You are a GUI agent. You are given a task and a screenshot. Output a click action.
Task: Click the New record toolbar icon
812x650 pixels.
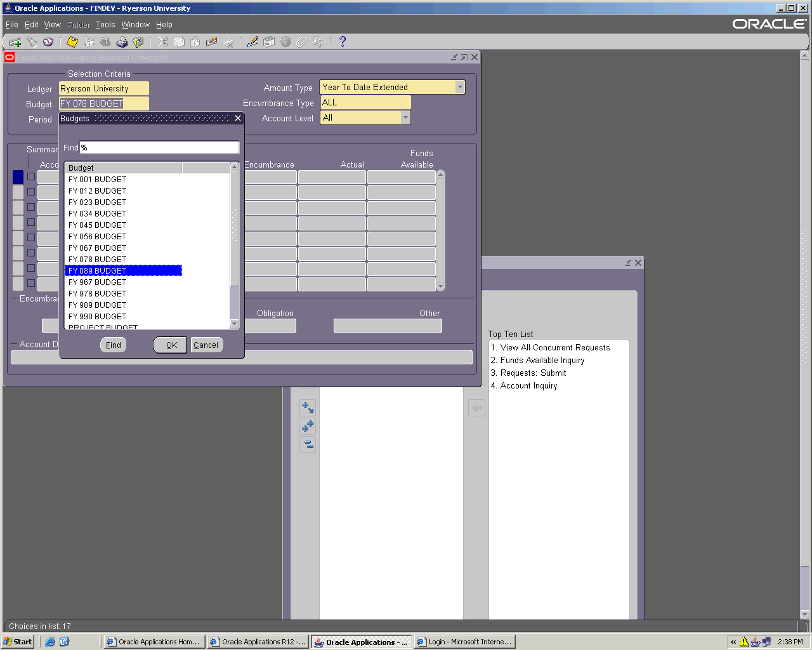point(15,42)
